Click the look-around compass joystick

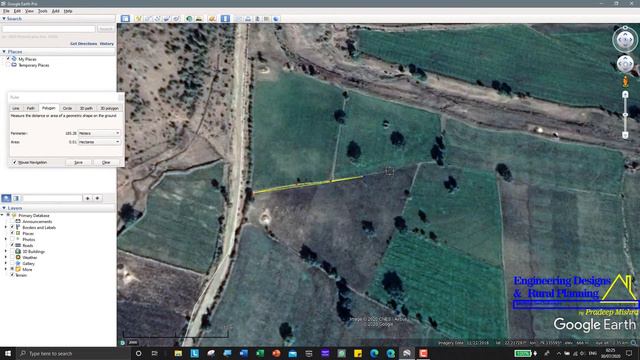[x=625, y=40]
